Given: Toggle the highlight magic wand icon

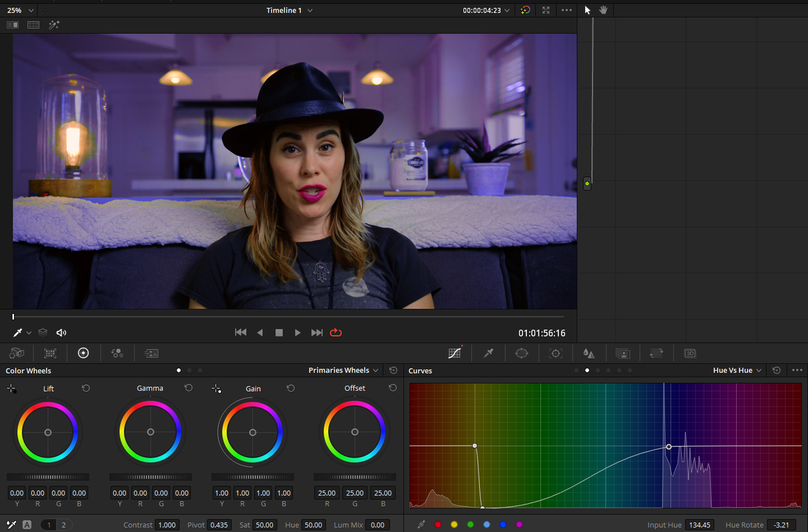Looking at the screenshot, I should point(55,25).
